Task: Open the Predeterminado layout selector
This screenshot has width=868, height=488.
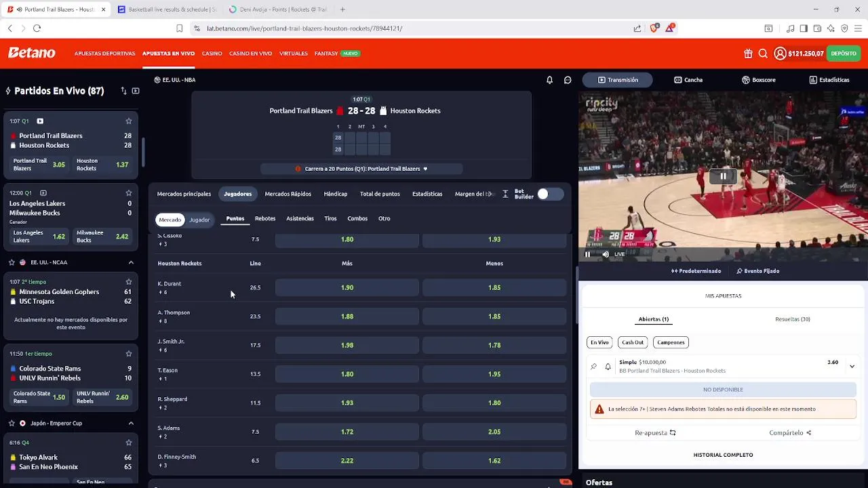Action: coord(696,271)
